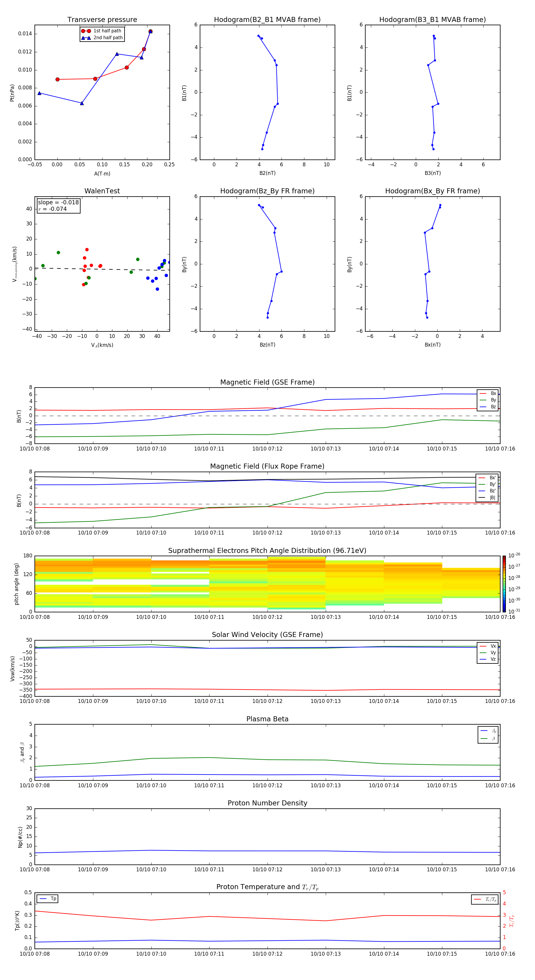Click the 'A(T·m)' x-axis label
Viewport: 535px width, 980px height.
point(102,173)
